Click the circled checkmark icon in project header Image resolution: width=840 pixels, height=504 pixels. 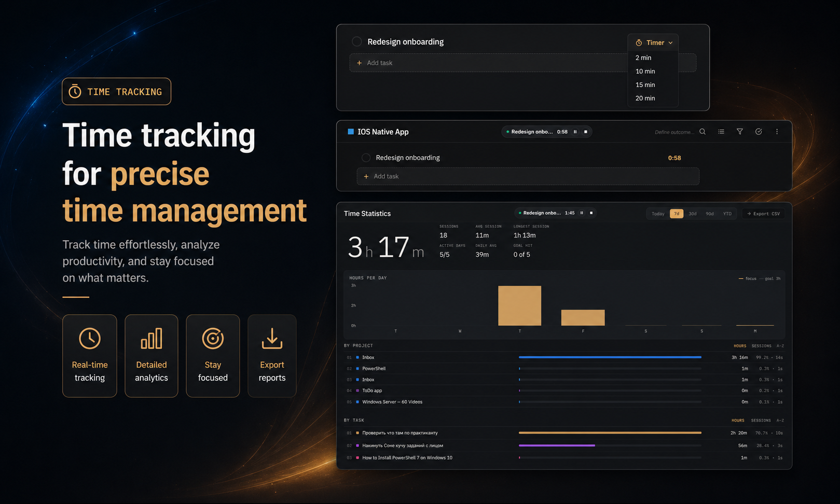click(759, 132)
